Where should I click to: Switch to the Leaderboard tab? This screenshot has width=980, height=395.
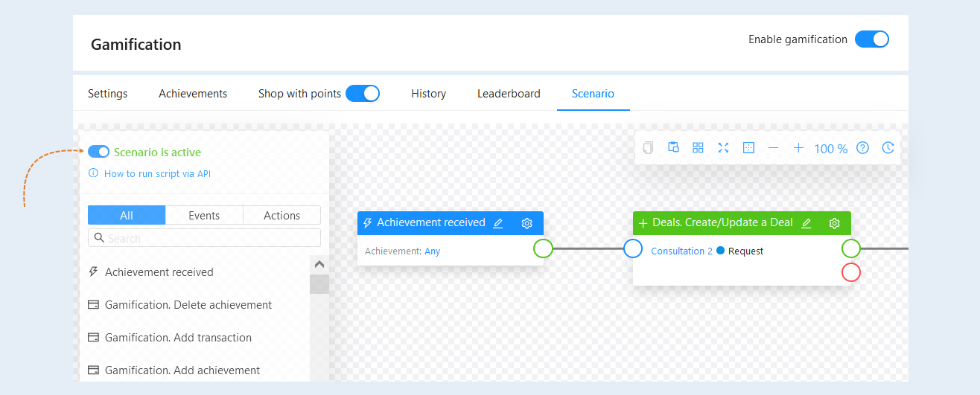[509, 94]
